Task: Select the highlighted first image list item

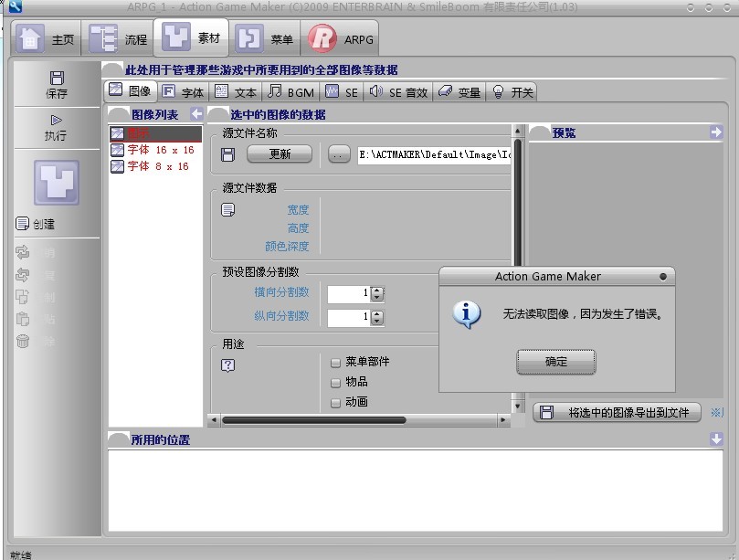Action: [x=155, y=133]
